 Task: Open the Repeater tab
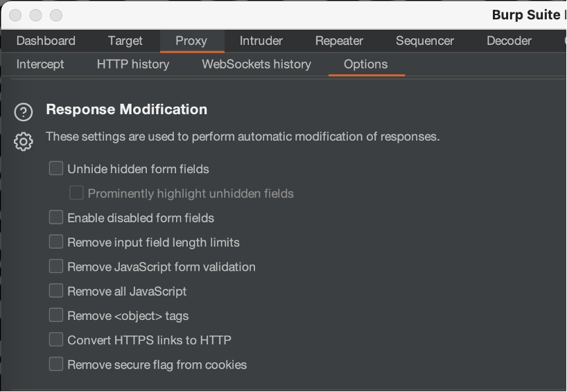pyautogui.click(x=339, y=41)
